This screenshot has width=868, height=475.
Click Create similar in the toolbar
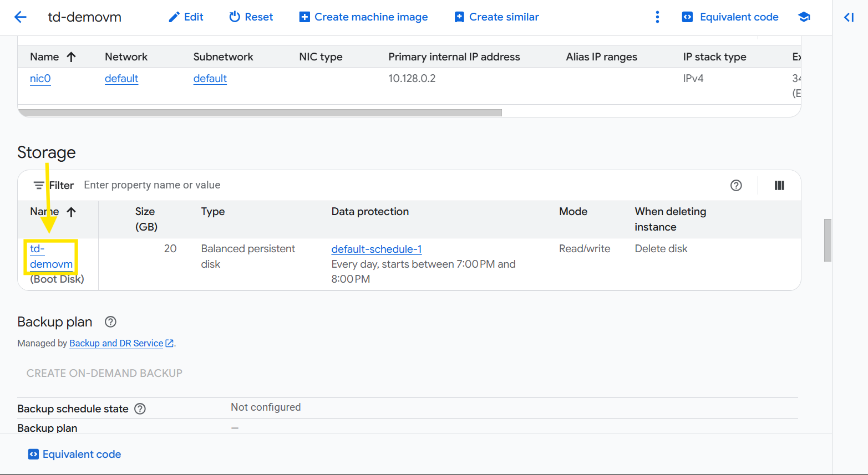point(496,17)
